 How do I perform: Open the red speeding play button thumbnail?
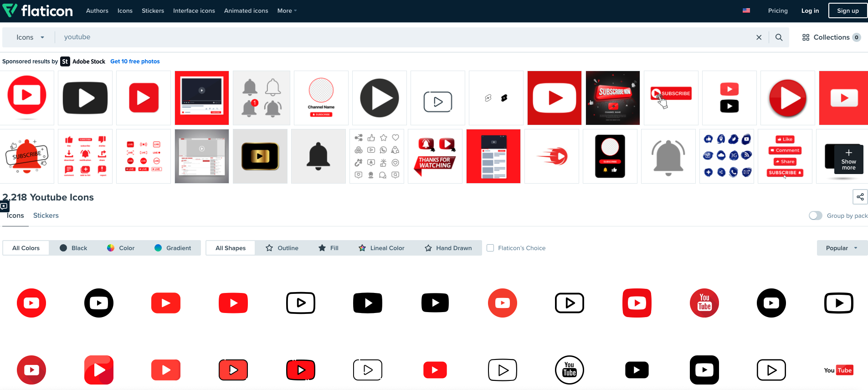point(552,156)
